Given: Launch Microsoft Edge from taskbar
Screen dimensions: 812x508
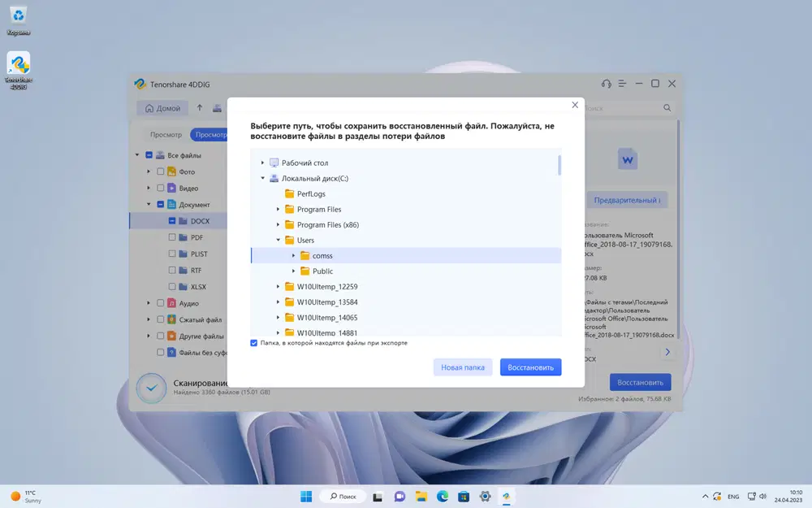Looking at the screenshot, I should 442,497.
